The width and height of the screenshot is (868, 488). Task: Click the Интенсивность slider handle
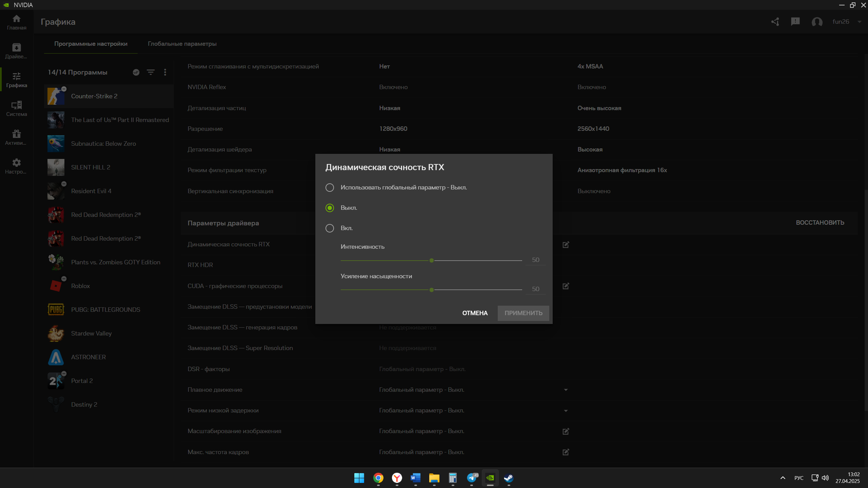[x=431, y=261]
